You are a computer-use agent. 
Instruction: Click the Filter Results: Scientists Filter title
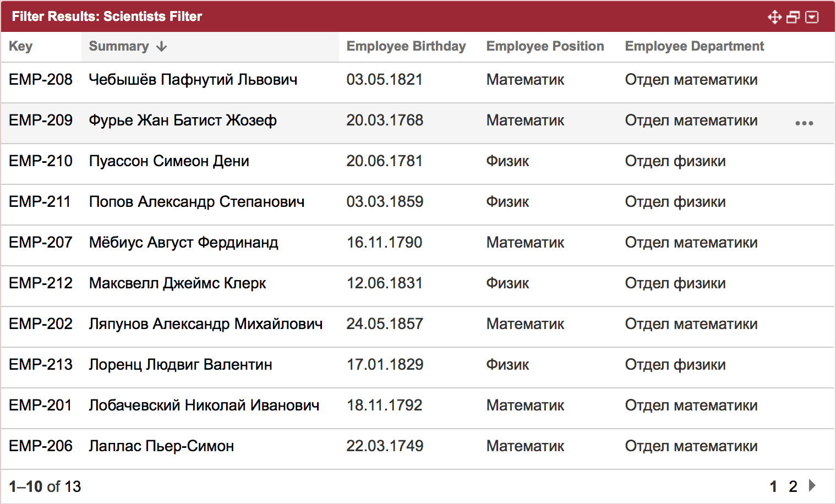(107, 17)
